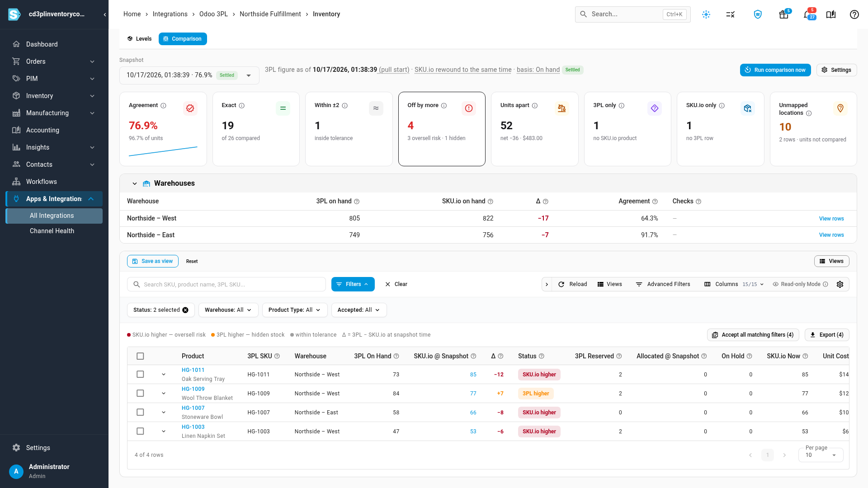The height and width of the screenshot is (488, 868).
Task: Click Accept all matching filters (4)
Action: (753, 335)
